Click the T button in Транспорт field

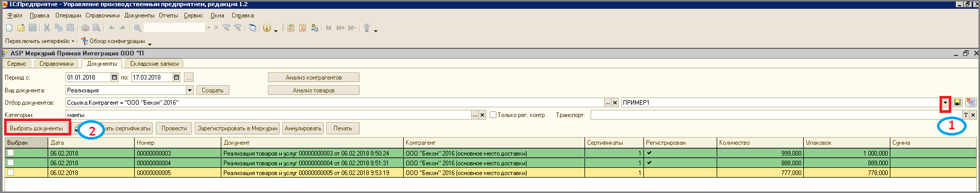pyautogui.click(x=966, y=115)
